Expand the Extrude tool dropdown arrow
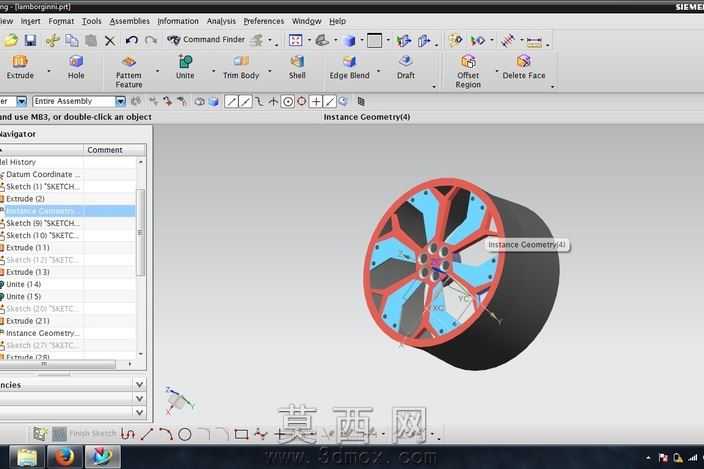This screenshot has height=469, width=704. (49, 71)
